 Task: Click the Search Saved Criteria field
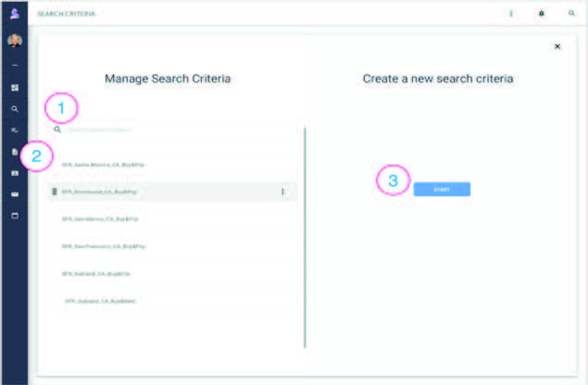click(x=172, y=130)
